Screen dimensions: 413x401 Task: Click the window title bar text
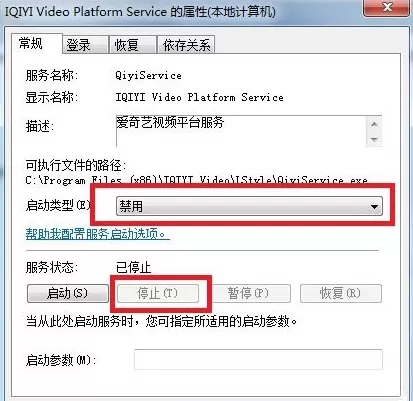point(140,12)
